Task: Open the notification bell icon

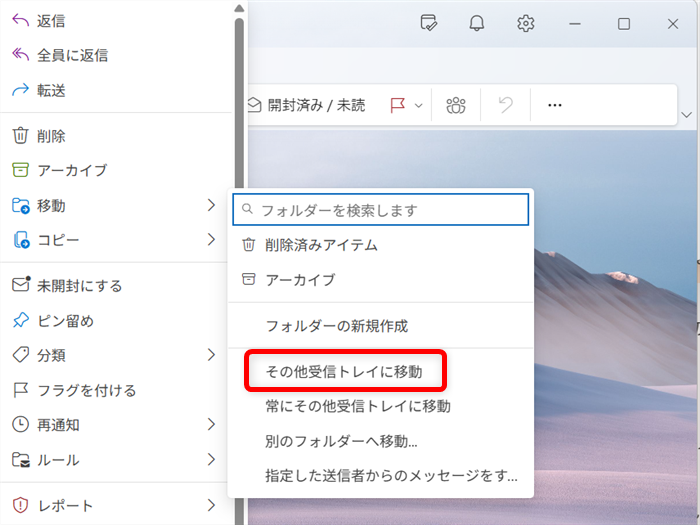Action: 477,23
